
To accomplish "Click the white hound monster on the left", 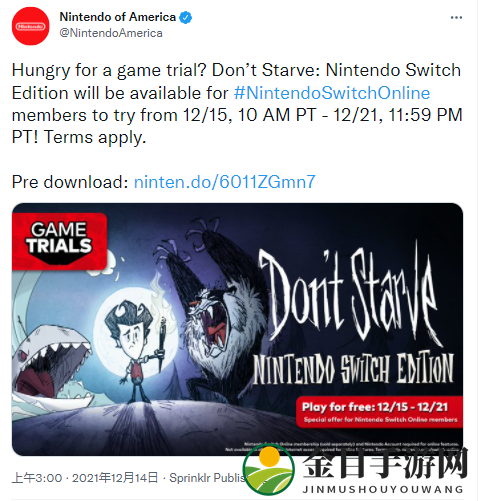I will point(50,368).
